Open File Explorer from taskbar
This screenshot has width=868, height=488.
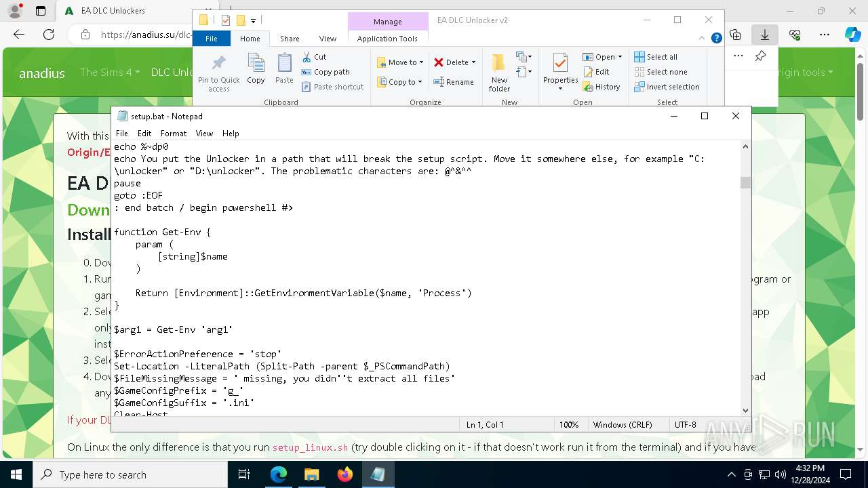[312, 474]
